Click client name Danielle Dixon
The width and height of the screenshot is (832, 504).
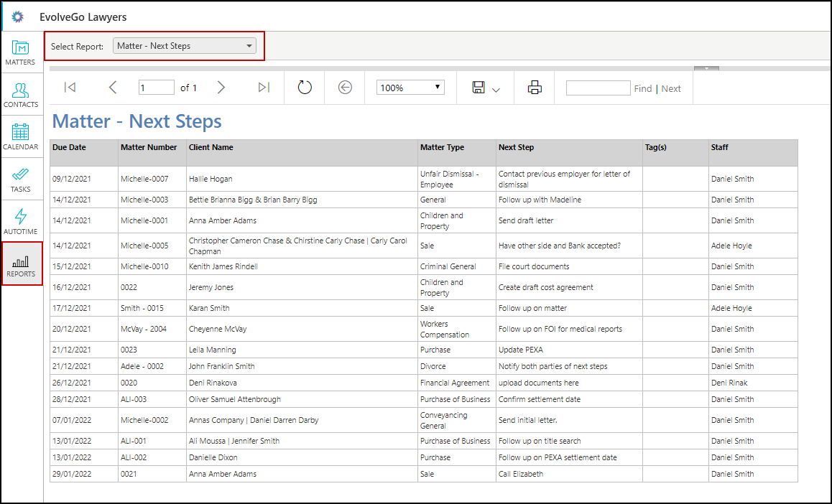[213, 457]
